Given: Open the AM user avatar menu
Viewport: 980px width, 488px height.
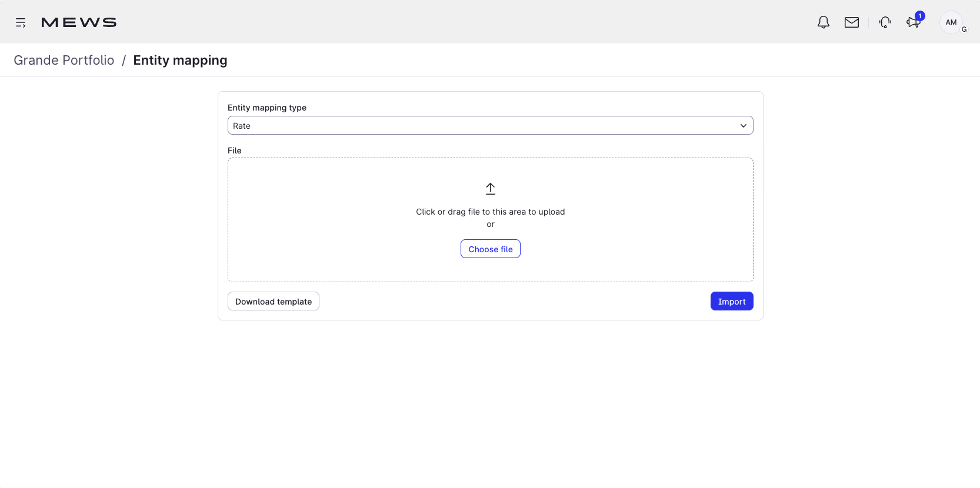Looking at the screenshot, I should 951,22.
